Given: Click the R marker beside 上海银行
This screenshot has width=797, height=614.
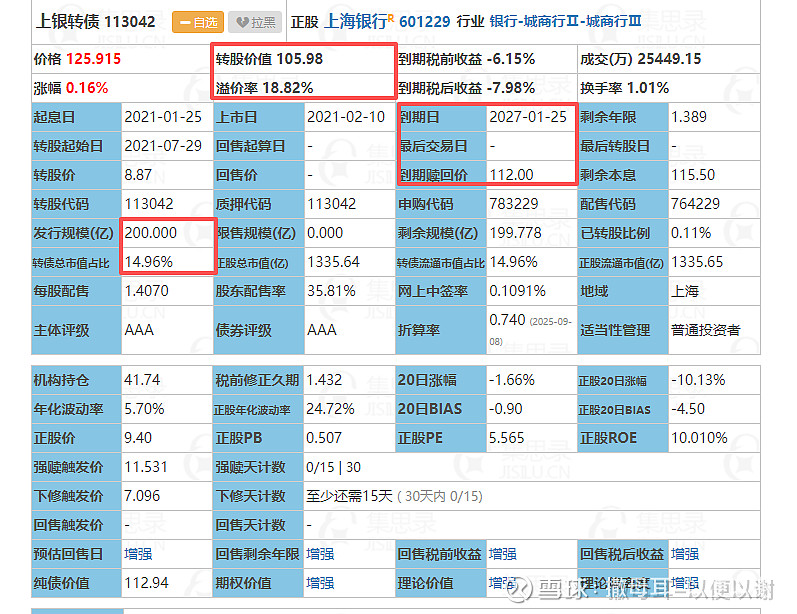Looking at the screenshot, I should [391, 15].
